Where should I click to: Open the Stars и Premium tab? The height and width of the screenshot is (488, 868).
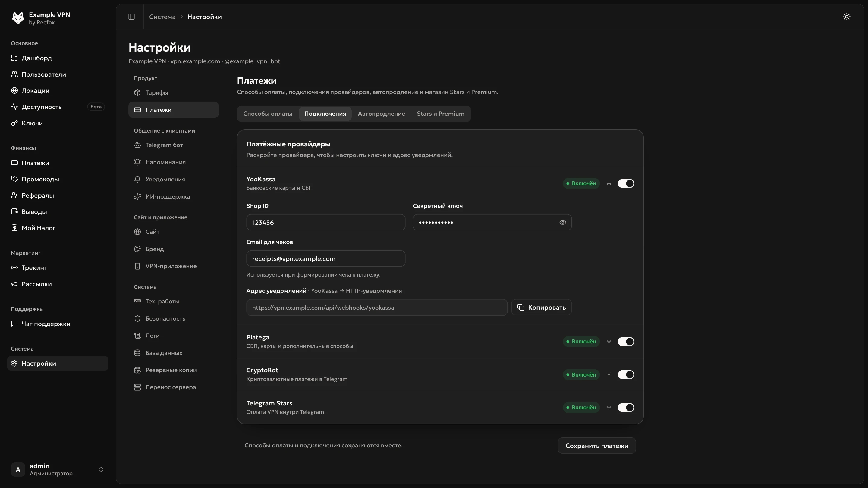click(440, 114)
